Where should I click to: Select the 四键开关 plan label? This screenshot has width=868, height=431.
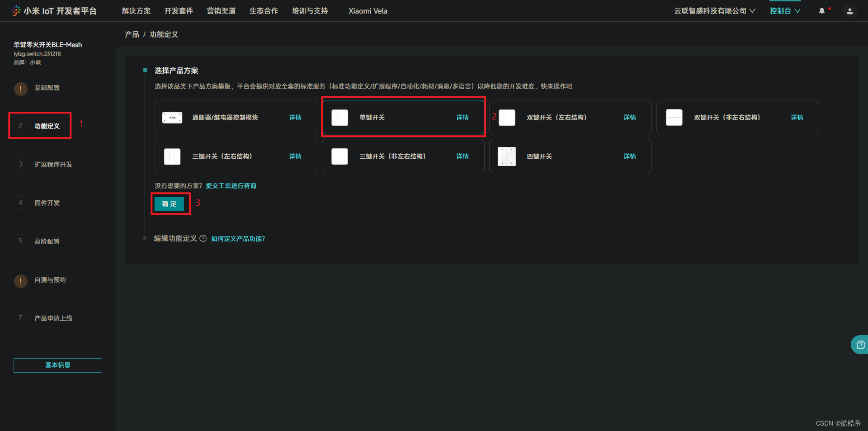(539, 156)
